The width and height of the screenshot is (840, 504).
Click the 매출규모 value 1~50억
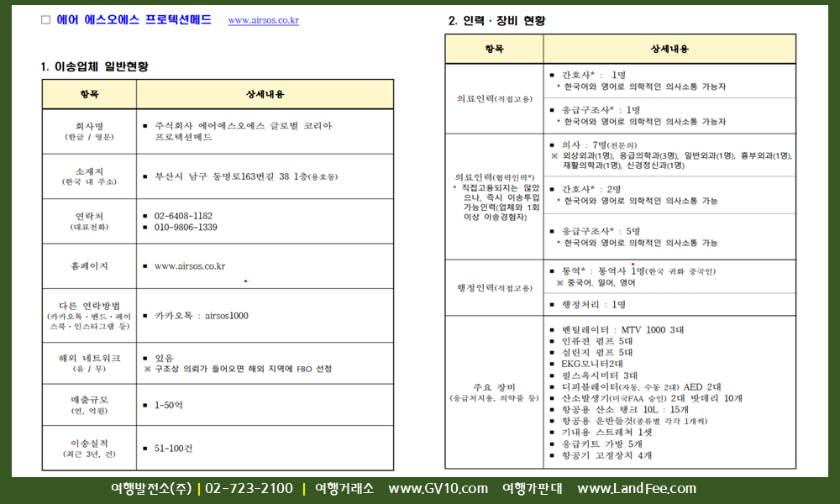tap(169, 405)
